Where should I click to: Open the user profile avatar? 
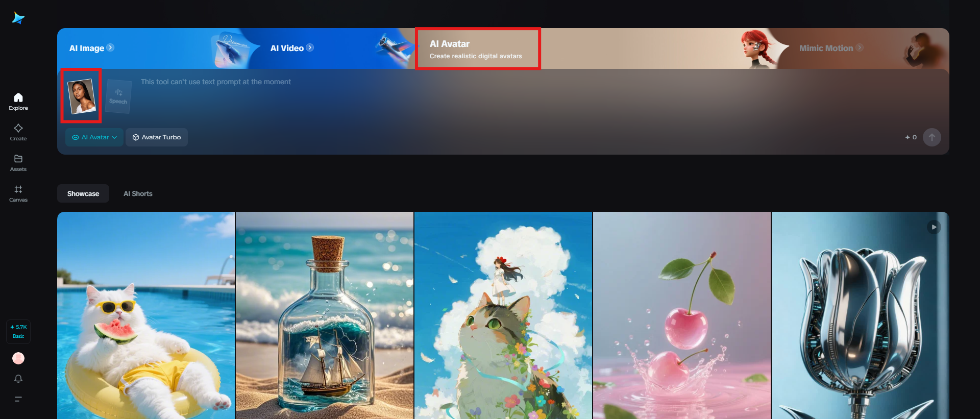pyautogui.click(x=18, y=358)
